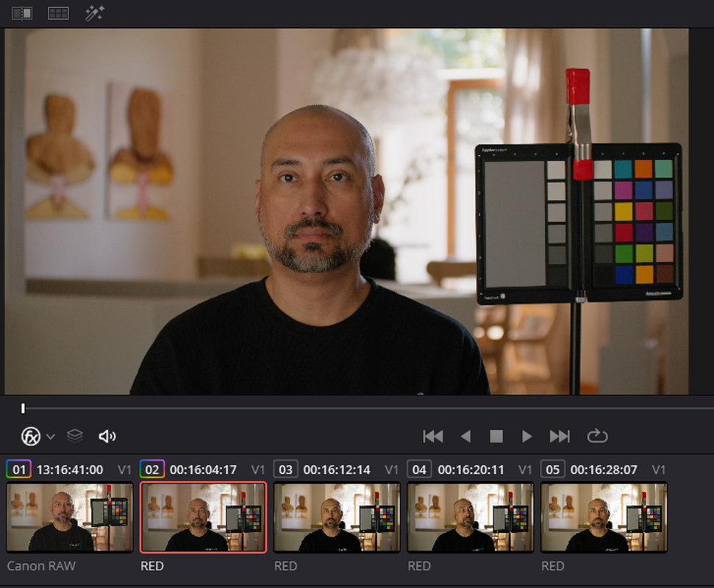Stop playback
Image resolution: width=714 pixels, height=588 pixels.
(496, 437)
